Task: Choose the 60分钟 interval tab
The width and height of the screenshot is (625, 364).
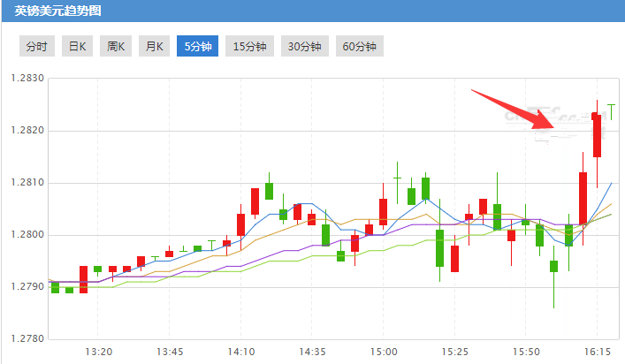Action: click(359, 47)
